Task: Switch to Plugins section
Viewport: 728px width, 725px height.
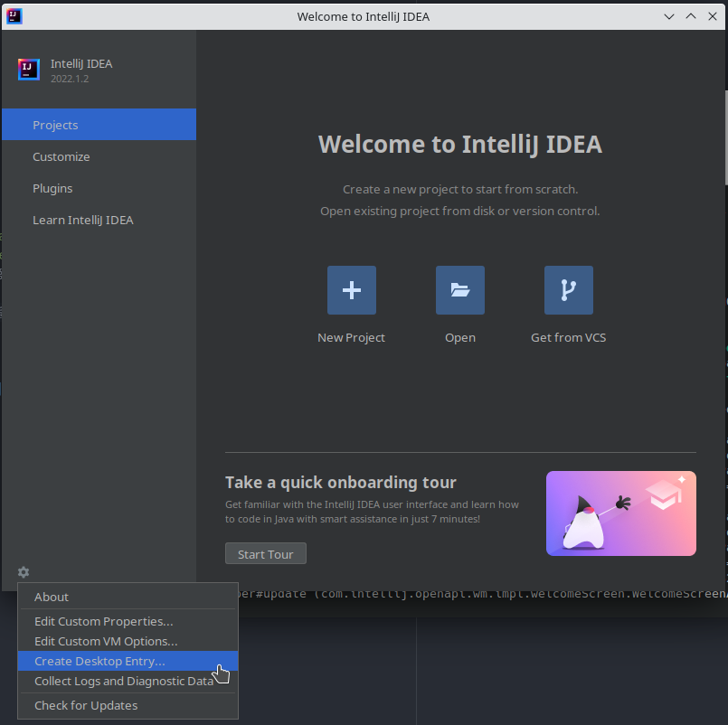Action: click(x=99, y=188)
